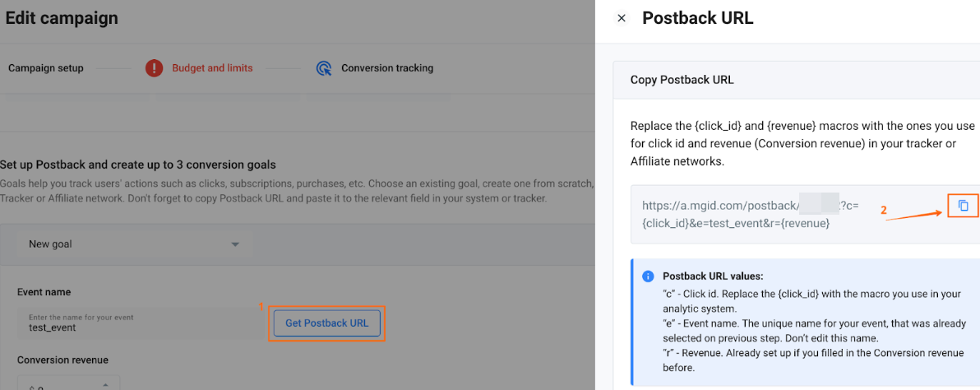Click the red exclamation warning icon
This screenshot has width=980, height=390.
(154, 68)
